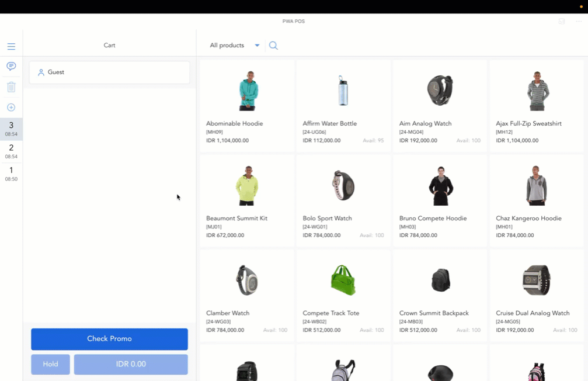Image resolution: width=588 pixels, height=381 pixels.
Task: Click the price IDR 112,000.00
Action: [321, 140]
